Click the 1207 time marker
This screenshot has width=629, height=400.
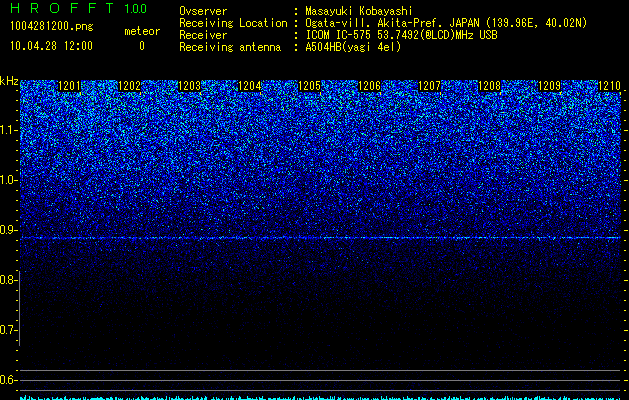(x=430, y=86)
